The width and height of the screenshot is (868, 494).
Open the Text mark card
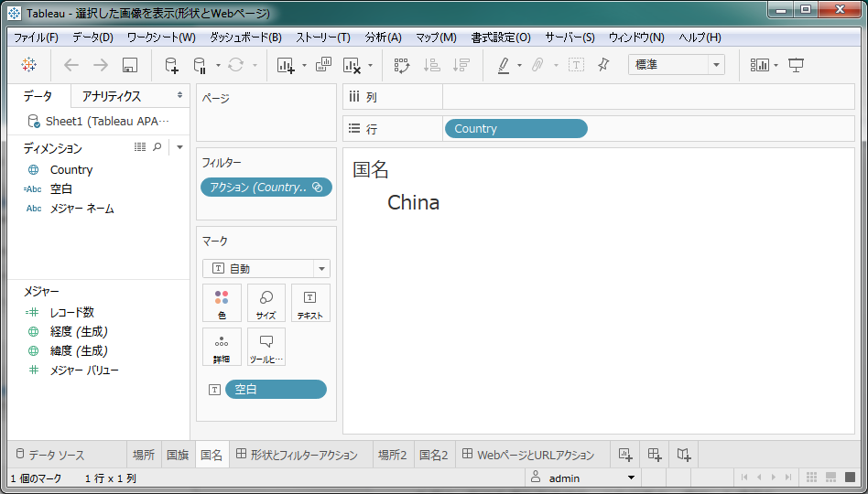click(x=310, y=303)
